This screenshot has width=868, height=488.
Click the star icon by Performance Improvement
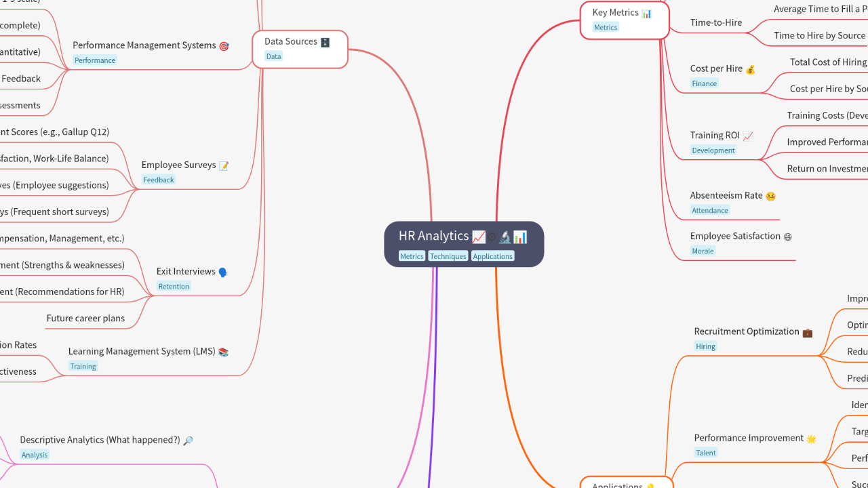tap(811, 439)
